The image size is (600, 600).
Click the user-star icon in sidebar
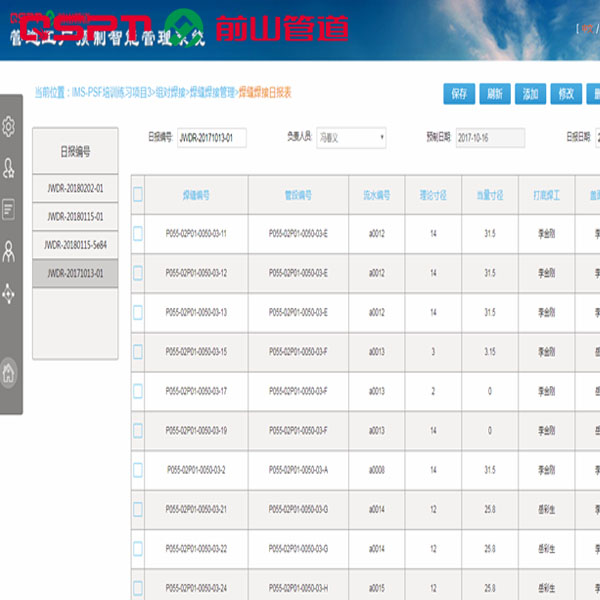point(9,168)
